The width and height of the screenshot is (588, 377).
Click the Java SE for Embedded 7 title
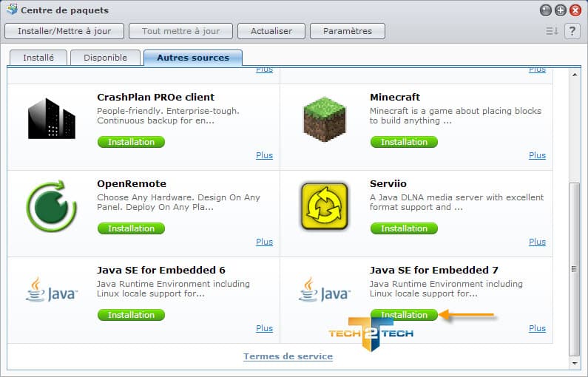(434, 271)
